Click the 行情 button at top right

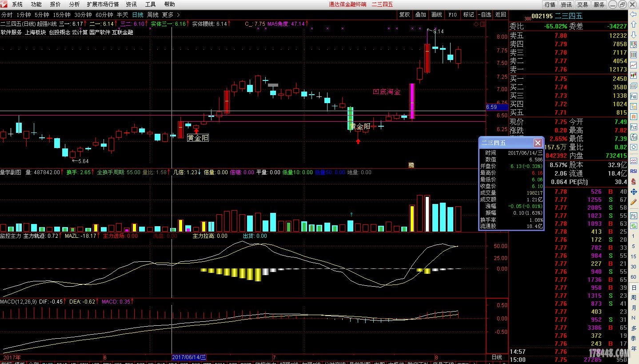point(550,4)
